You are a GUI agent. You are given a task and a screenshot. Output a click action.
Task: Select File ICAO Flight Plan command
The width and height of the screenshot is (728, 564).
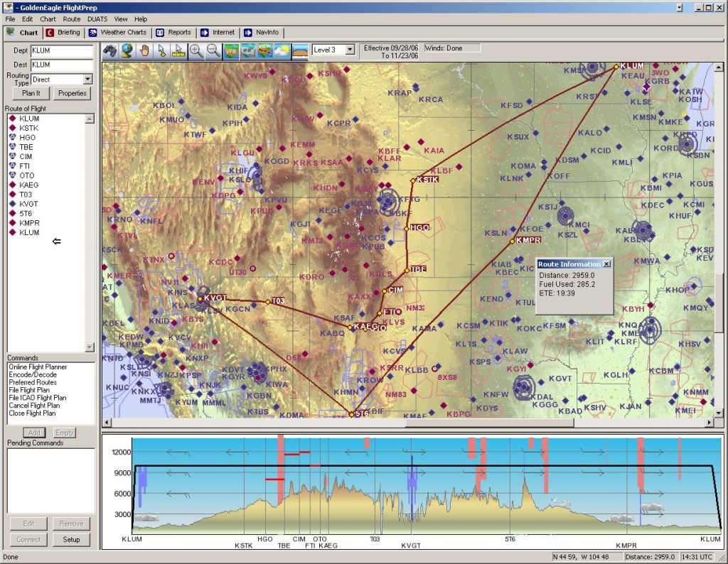pyautogui.click(x=38, y=398)
